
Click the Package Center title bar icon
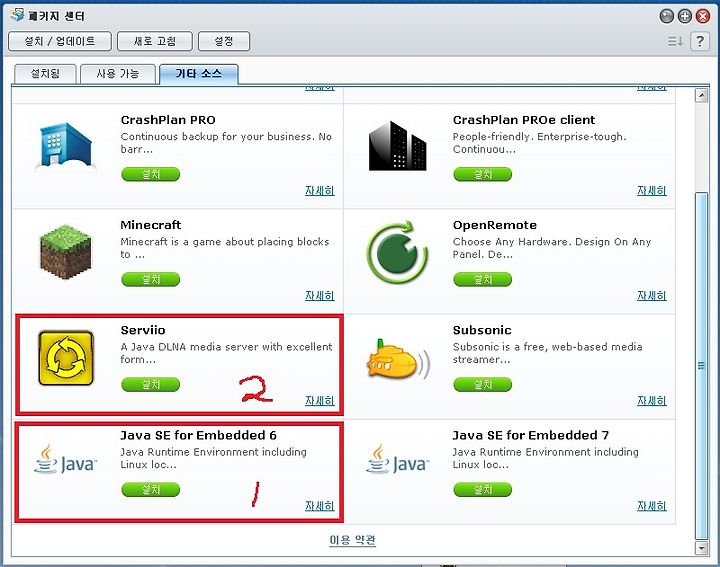(17, 15)
